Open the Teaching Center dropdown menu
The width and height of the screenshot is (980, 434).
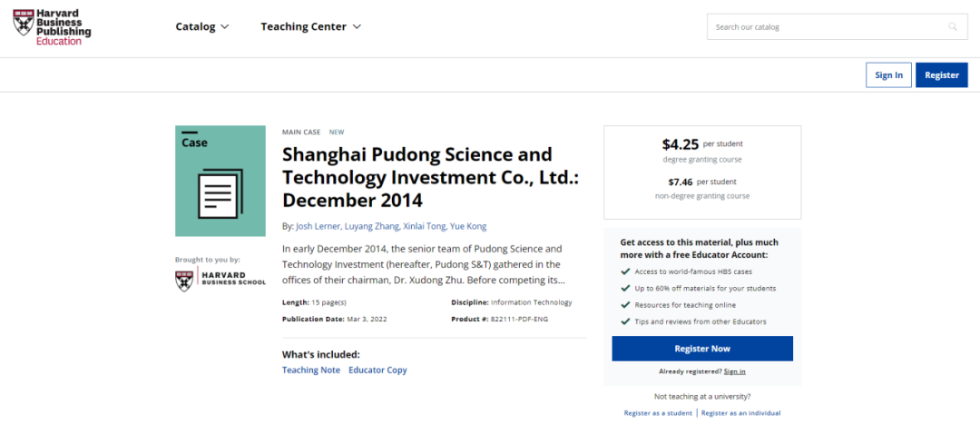310,27
